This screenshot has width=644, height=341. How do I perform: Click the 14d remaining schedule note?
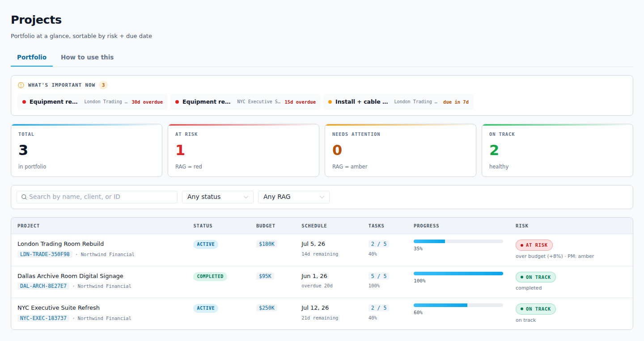[320, 254]
